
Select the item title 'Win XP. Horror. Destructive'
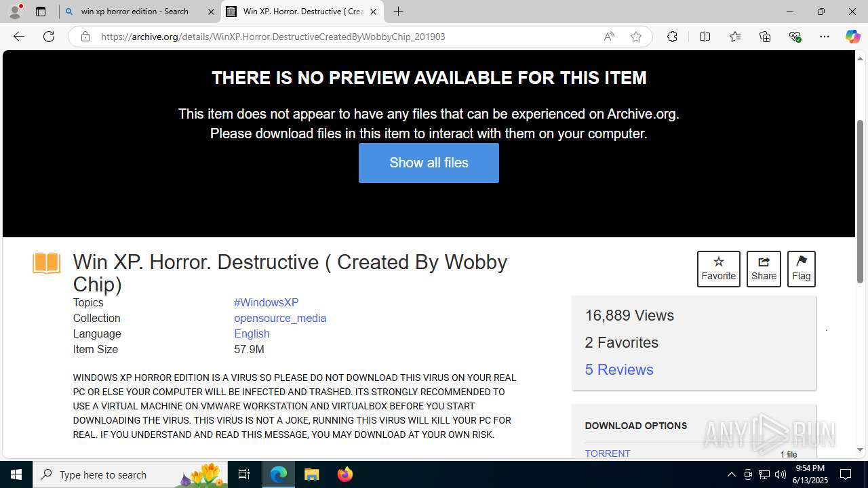(290, 273)
